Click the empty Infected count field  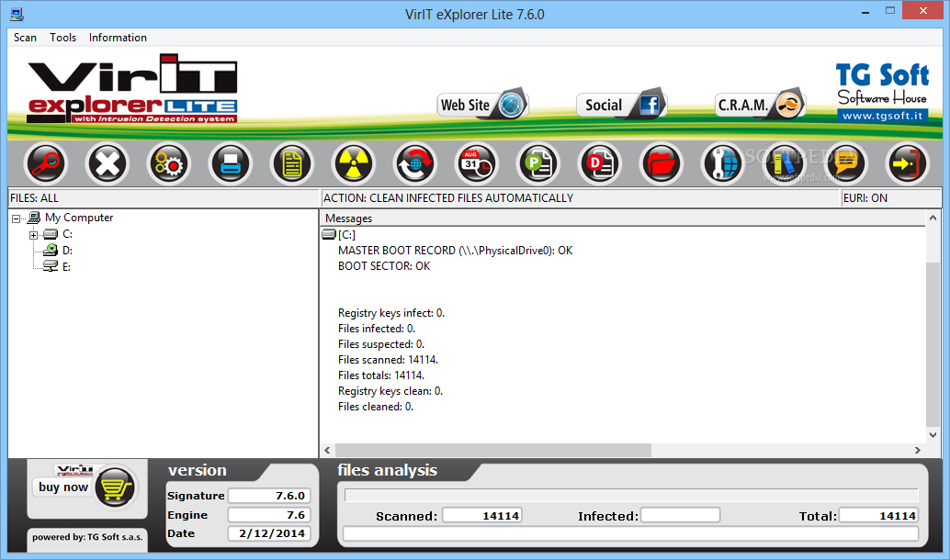coord(681,515)
